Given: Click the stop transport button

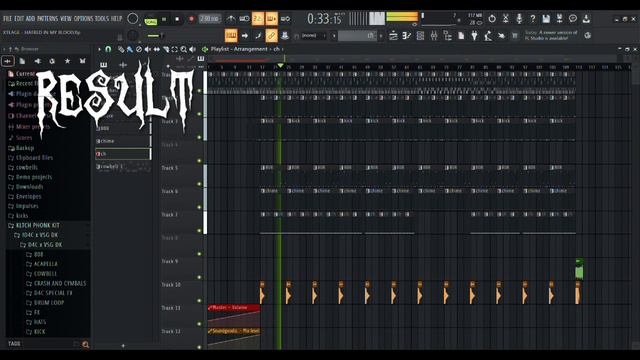Looking at the screenshot, I should coord(177,19).
